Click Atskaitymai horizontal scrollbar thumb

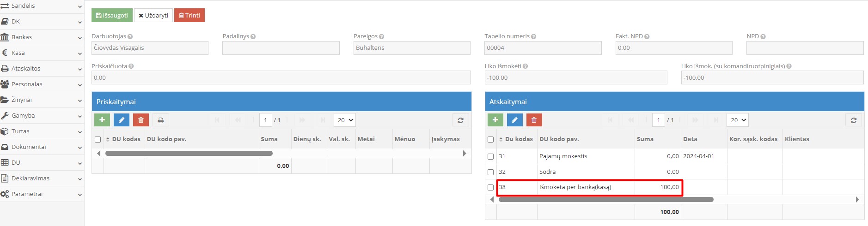point(606,200)
